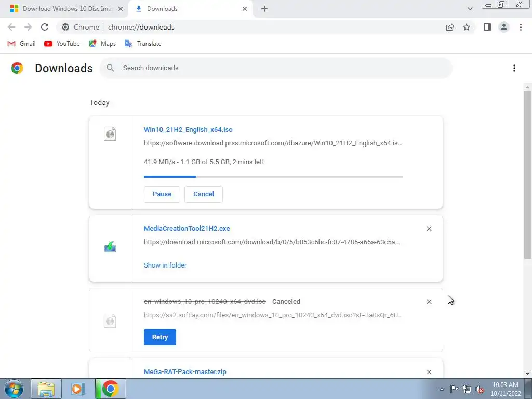Open Windows Explorer from taskbar
Screen dimensions: 532x399
(x=46, y=389)
